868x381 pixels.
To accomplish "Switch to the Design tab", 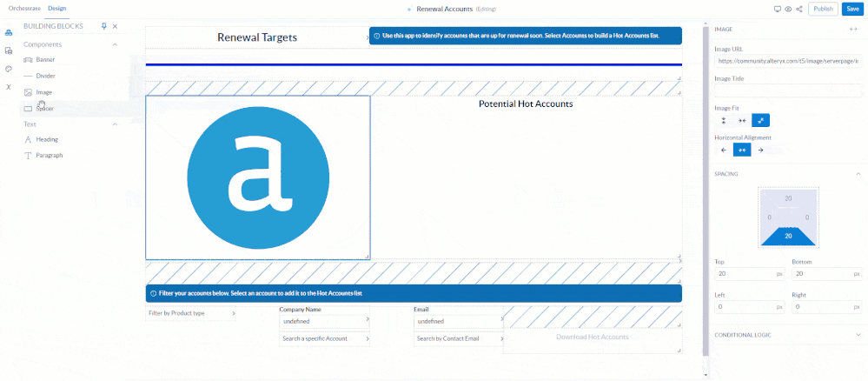I will 56,9.
